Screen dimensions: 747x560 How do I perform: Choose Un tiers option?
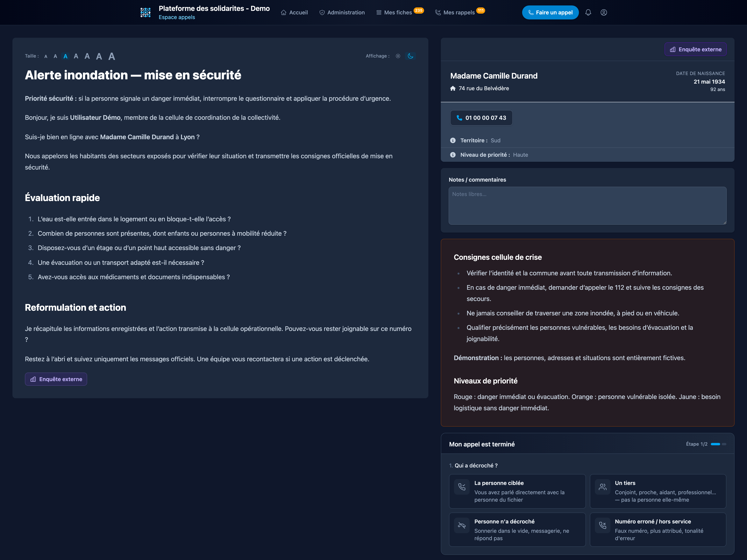click(658, 491)
